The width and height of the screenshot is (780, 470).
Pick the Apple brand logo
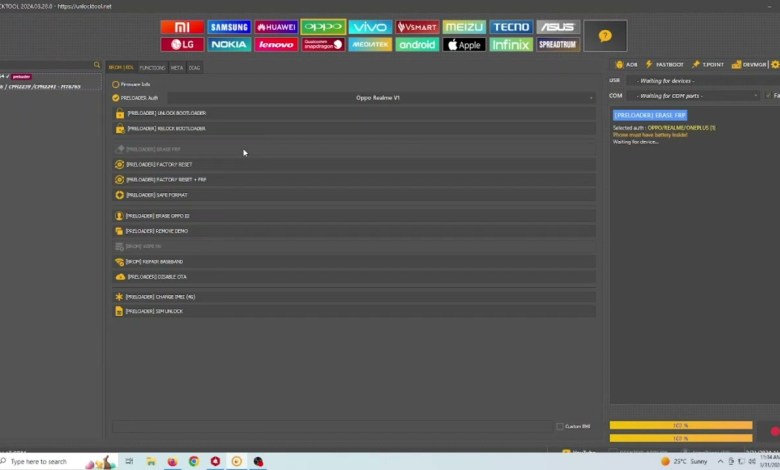(464, 45)
